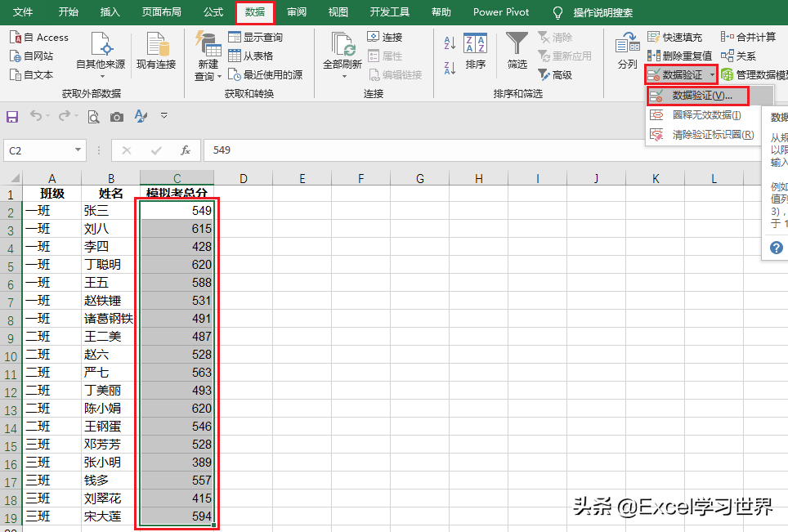Click 快速填充 flash fill

[x=674, y=37]
